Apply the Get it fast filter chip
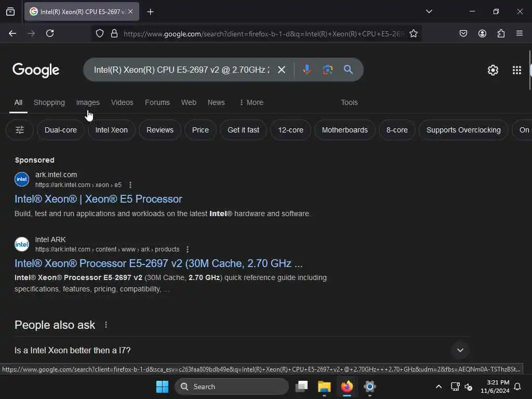 point(243,130)
